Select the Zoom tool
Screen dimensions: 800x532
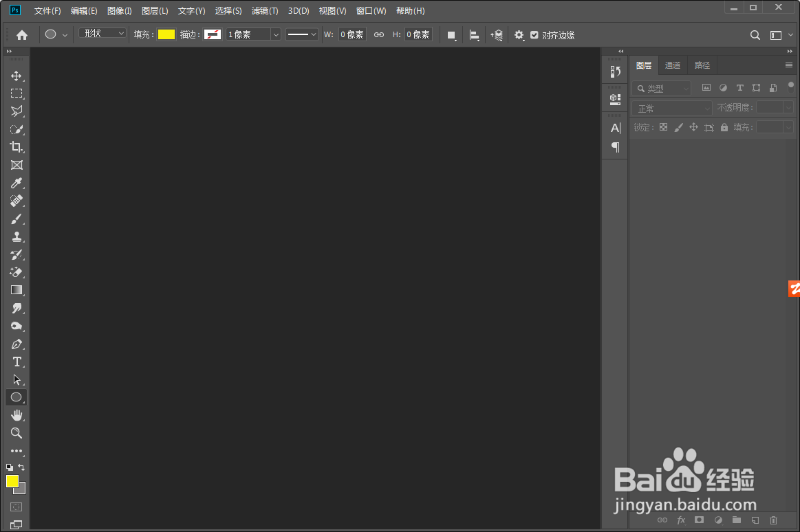click(17, 433)
